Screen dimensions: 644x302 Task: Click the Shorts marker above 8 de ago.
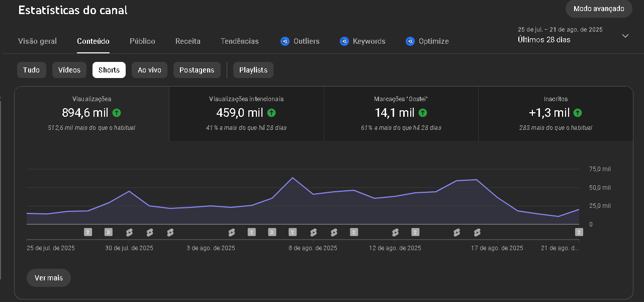[x=313, y=232]
